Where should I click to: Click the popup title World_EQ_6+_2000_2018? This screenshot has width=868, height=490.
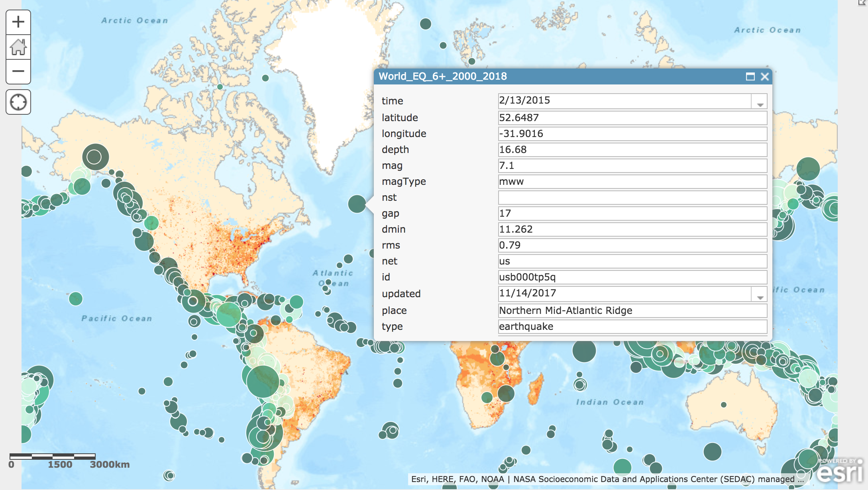[x=442, y=76]
